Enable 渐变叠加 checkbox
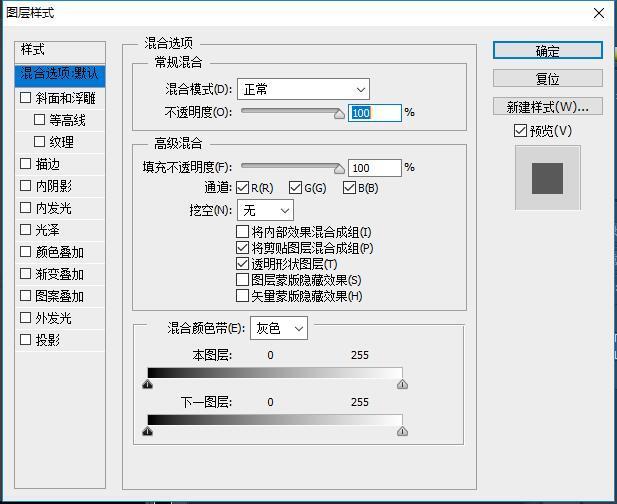Screen dimensions: 617x504 click(x=26, y=274)
